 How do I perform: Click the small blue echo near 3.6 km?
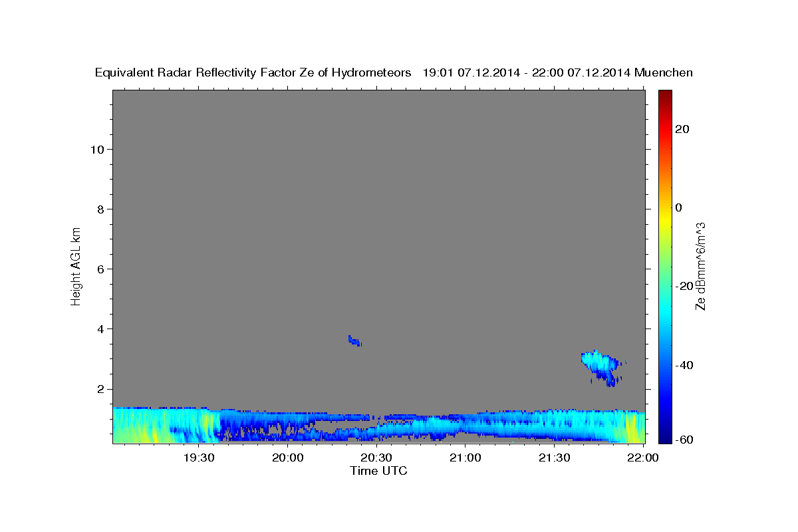[x=354, y=340]
